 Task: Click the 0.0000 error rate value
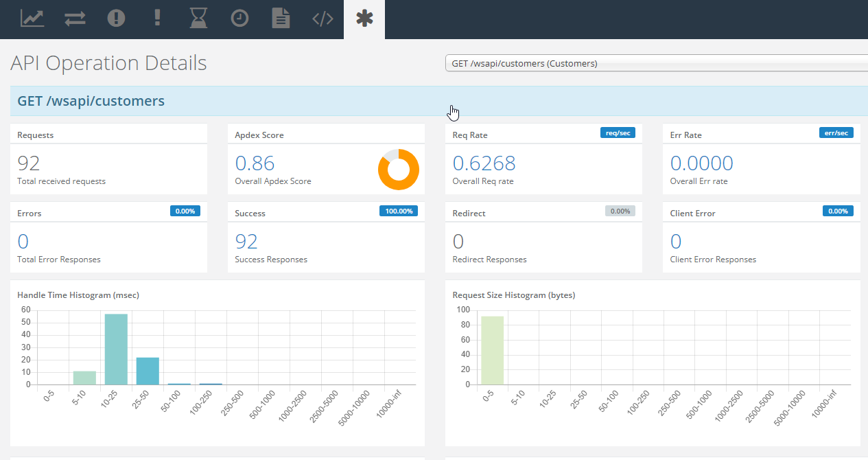click(x=701, y=163)
